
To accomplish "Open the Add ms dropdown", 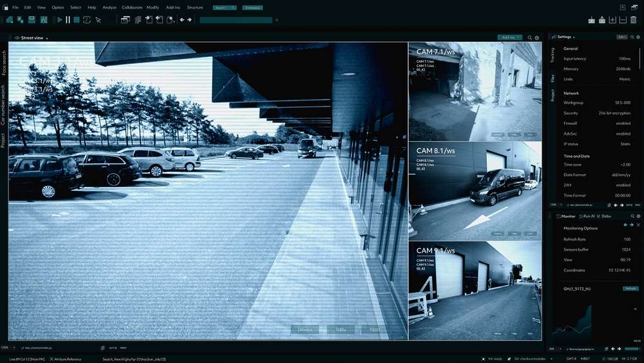I will pyautogui.click(x=509, y=38).
